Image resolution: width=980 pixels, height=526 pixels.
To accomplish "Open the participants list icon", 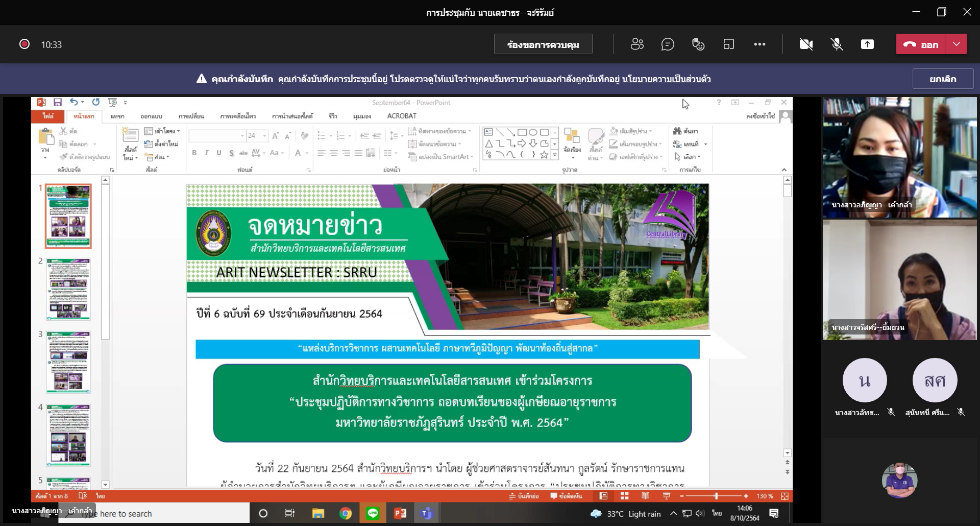I will (637, 44).
